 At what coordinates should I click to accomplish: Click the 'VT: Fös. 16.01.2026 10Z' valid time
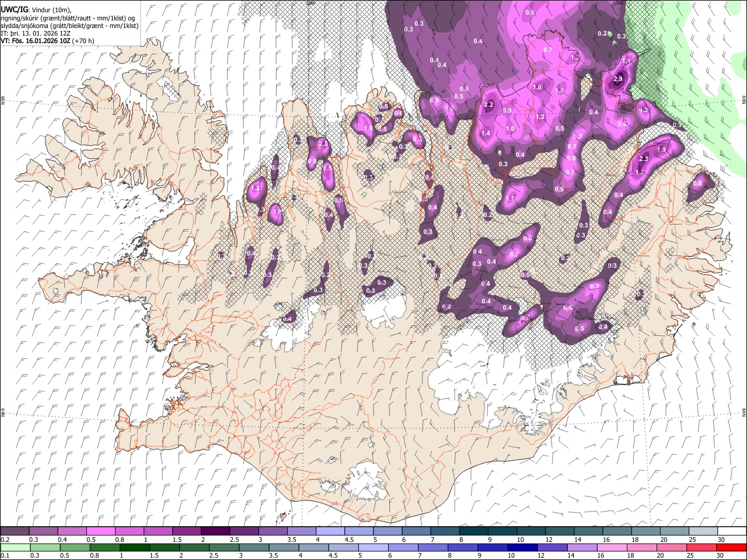click(x=36, y=41)
